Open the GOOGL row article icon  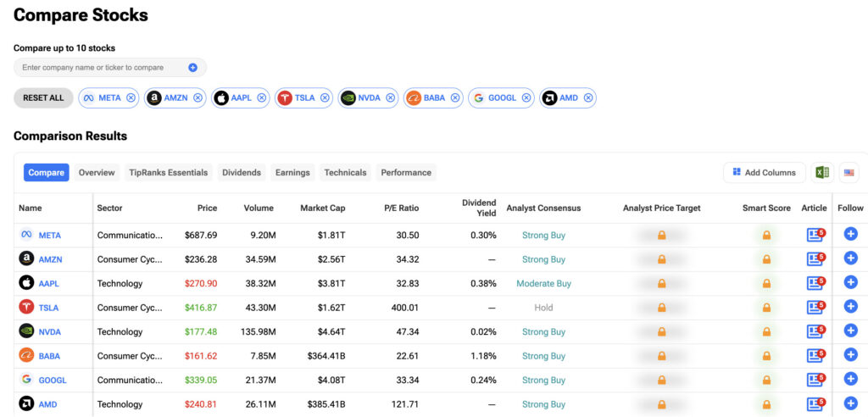(x=815, y=380)
